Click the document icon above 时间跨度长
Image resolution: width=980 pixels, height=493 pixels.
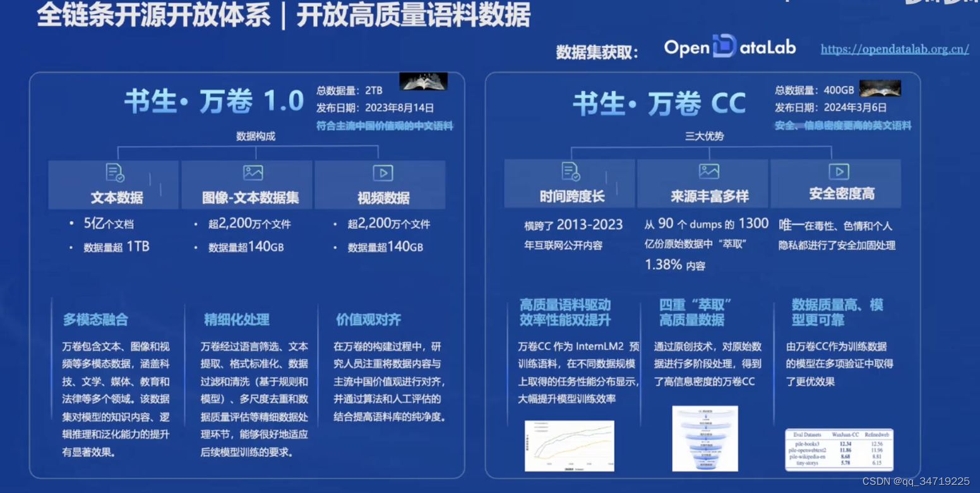570,171
